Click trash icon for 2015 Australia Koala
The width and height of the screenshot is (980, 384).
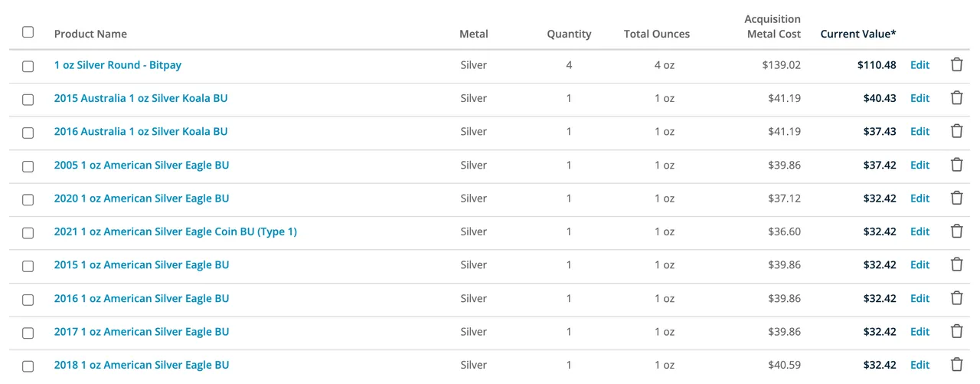click(x=956, y=98)
